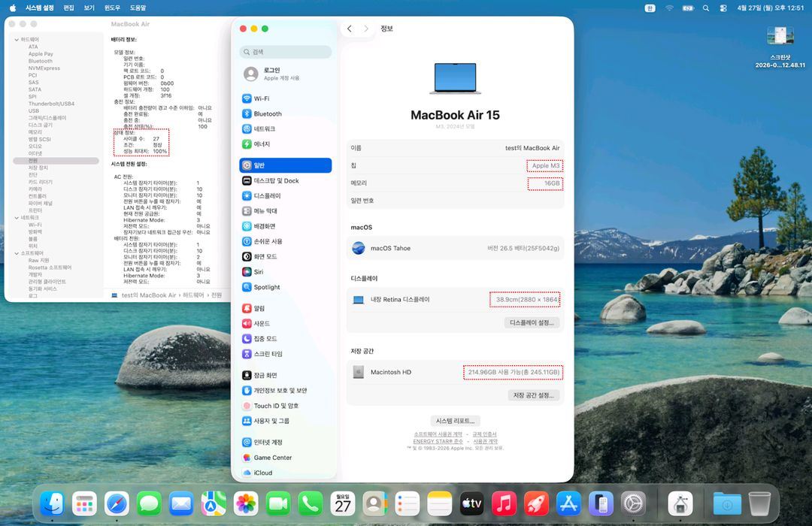Select Thunderbolt/USB4 in System Information tree
The image size is (812, 526).
(51, 104)
